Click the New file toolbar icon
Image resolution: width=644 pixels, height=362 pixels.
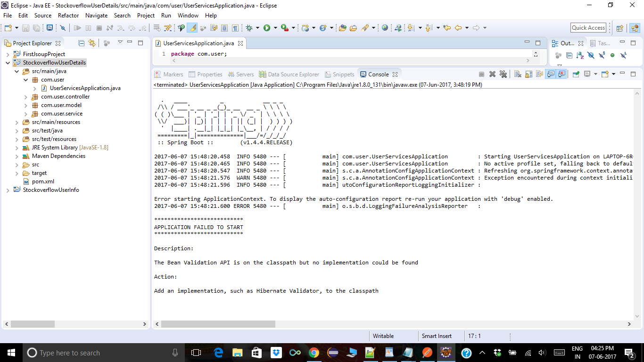(8, 28)
